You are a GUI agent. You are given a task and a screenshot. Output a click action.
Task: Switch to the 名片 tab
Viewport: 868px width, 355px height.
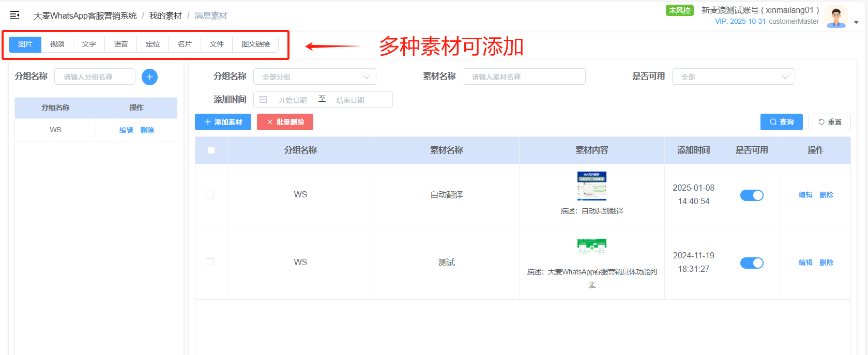pos(185,44)
